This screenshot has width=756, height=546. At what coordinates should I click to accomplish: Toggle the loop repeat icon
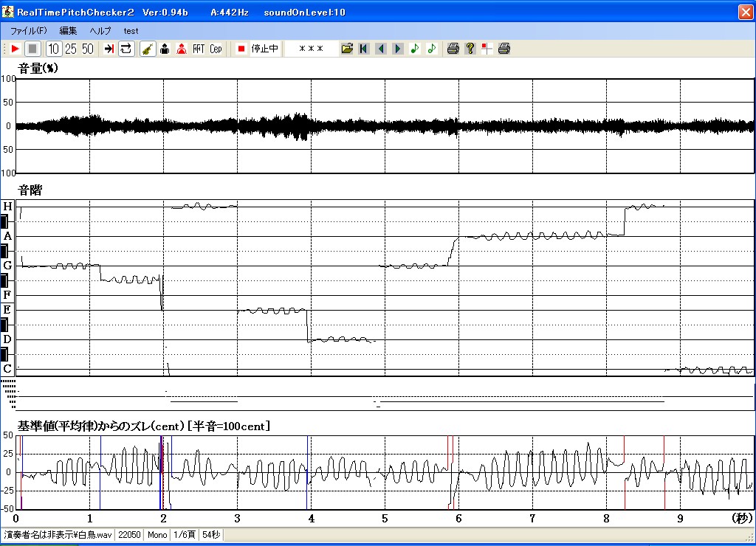(x=126, y=49)
